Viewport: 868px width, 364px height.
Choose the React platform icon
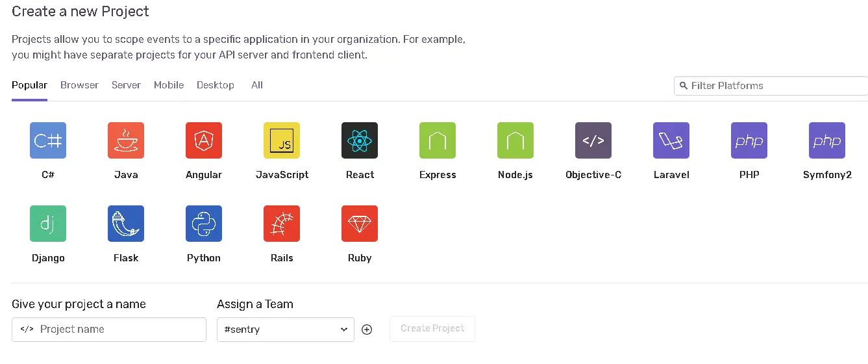(360, 140)
